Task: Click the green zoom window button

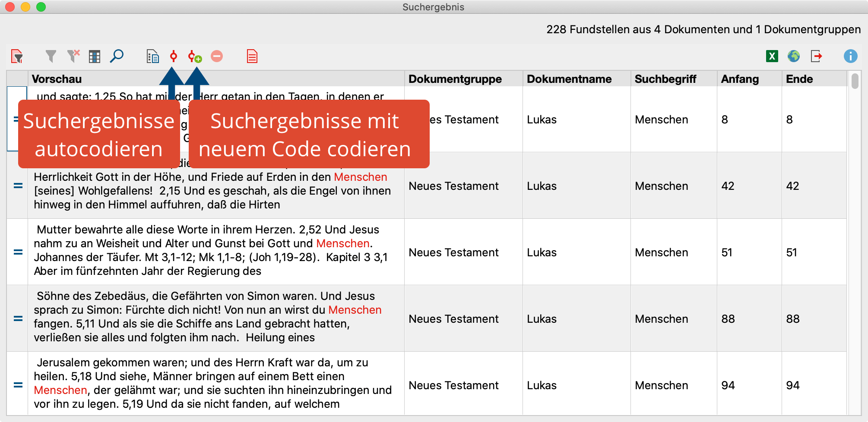Action: 41,7
